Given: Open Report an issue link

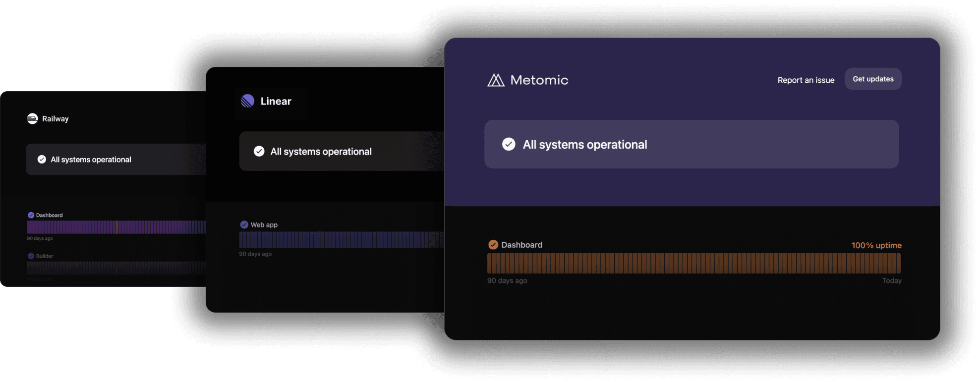Looking at the screenshot, I should click(806, 80).
